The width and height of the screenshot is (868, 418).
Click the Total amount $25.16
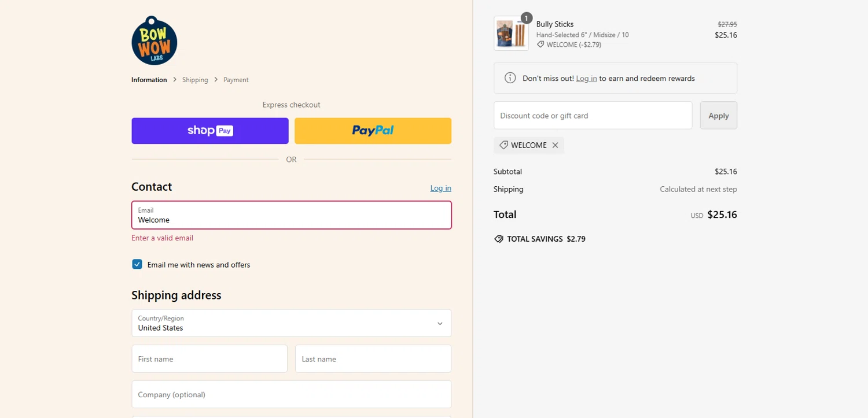(x=722, y=214)
